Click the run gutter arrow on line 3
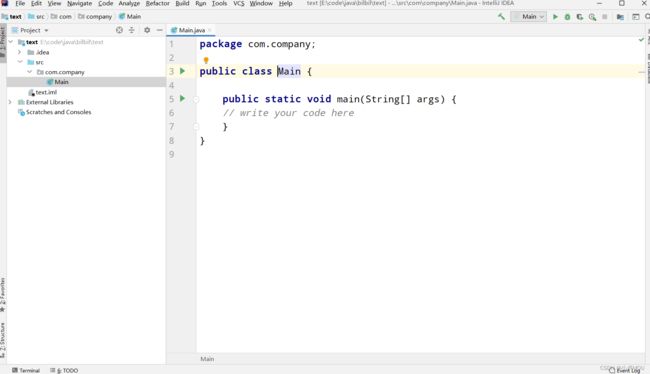Viewport: 650px width, 374px height. 182,71
